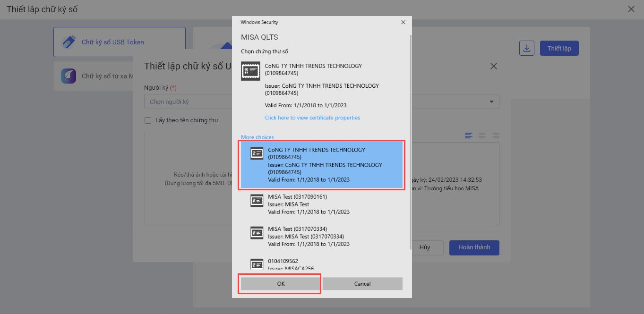Click signature preview date 24/02/2023 14:32:53
Image resolution: width=644 pixels, height=314 pixels.
(455, 180)
